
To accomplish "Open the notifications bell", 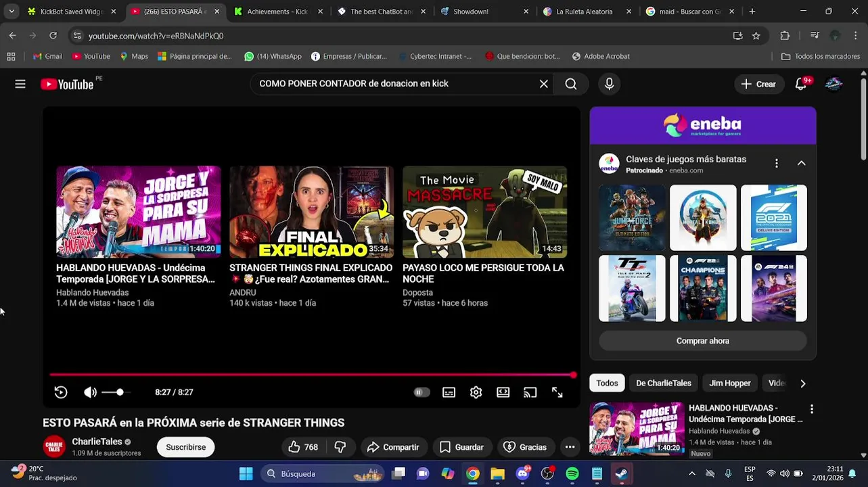I will [801, 84].
